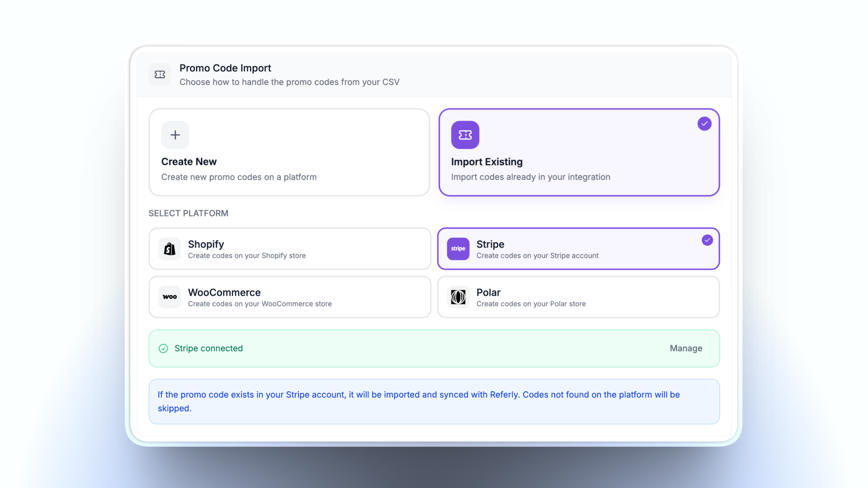Choose WooCommerce as the platform

[x=290, y=297]
